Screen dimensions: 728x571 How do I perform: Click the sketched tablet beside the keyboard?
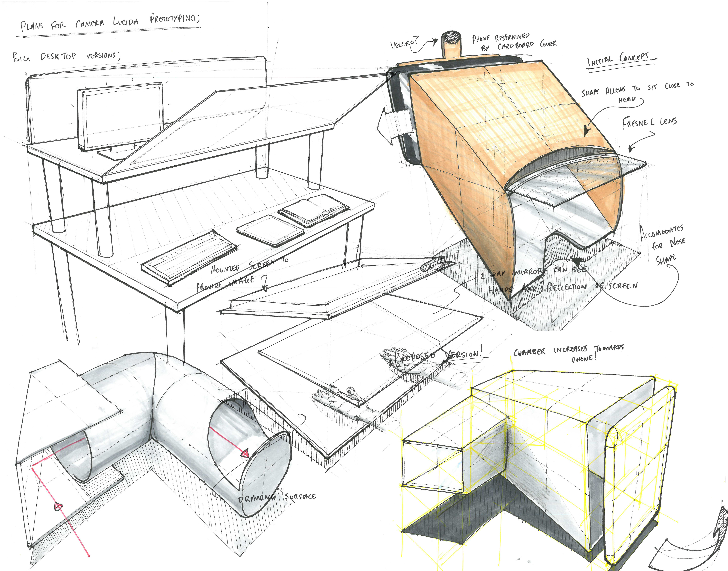271,231
